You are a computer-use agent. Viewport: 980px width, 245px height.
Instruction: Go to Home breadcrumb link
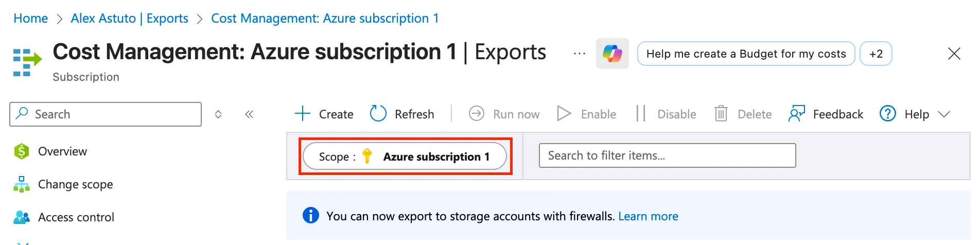click(30, 19)
